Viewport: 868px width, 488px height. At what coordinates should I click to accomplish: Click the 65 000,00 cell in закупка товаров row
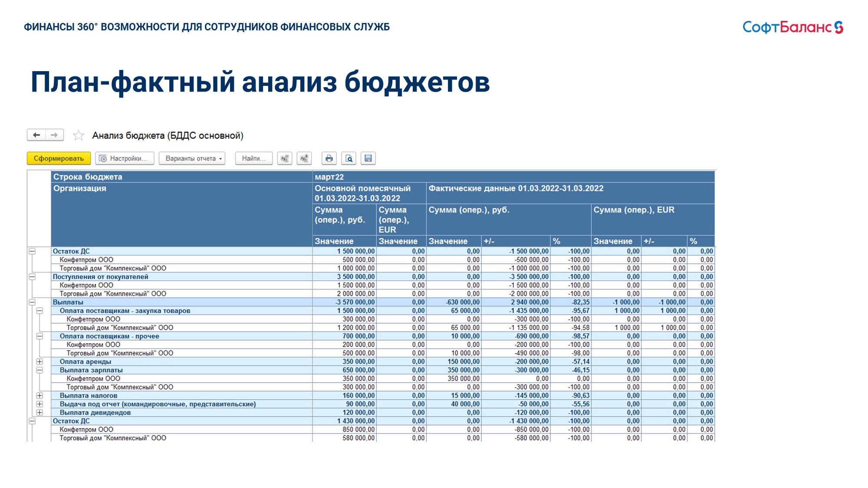tap(454, 311)
